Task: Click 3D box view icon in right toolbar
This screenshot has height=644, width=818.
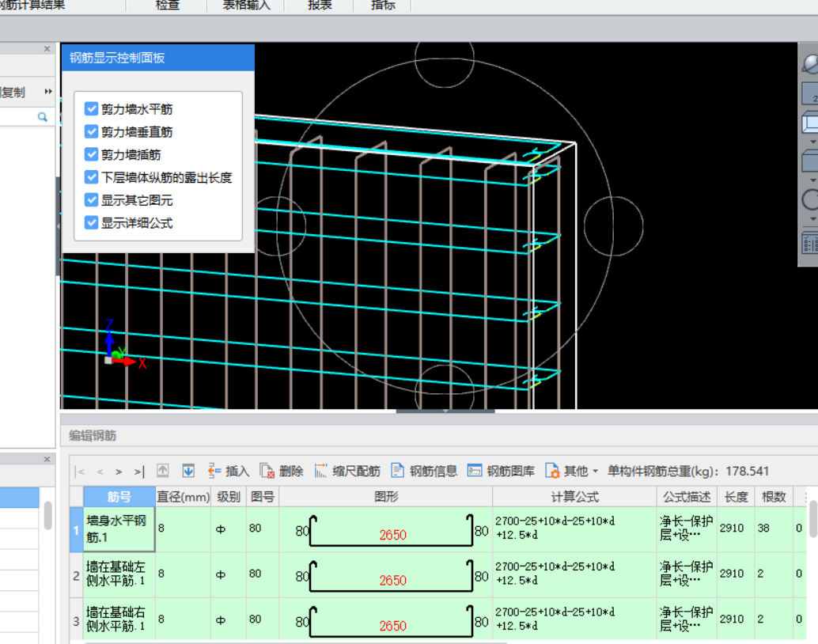Action: [810, 123]
